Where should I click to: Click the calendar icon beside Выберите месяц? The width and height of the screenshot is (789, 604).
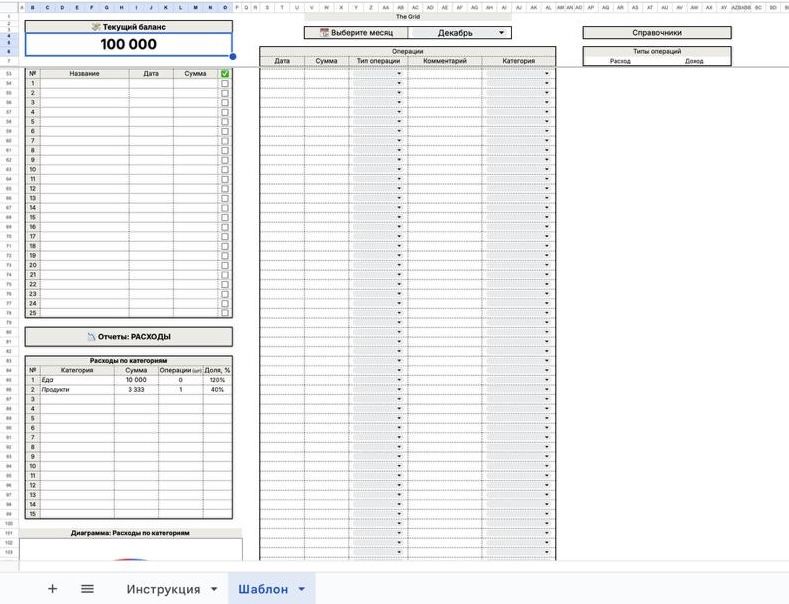point(325,33)
